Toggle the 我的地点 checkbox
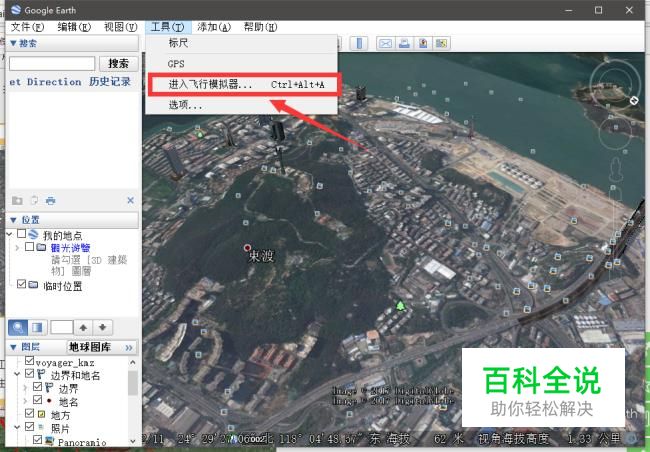The height and width of the screenshot is (452, 650). tap(22, 234)
